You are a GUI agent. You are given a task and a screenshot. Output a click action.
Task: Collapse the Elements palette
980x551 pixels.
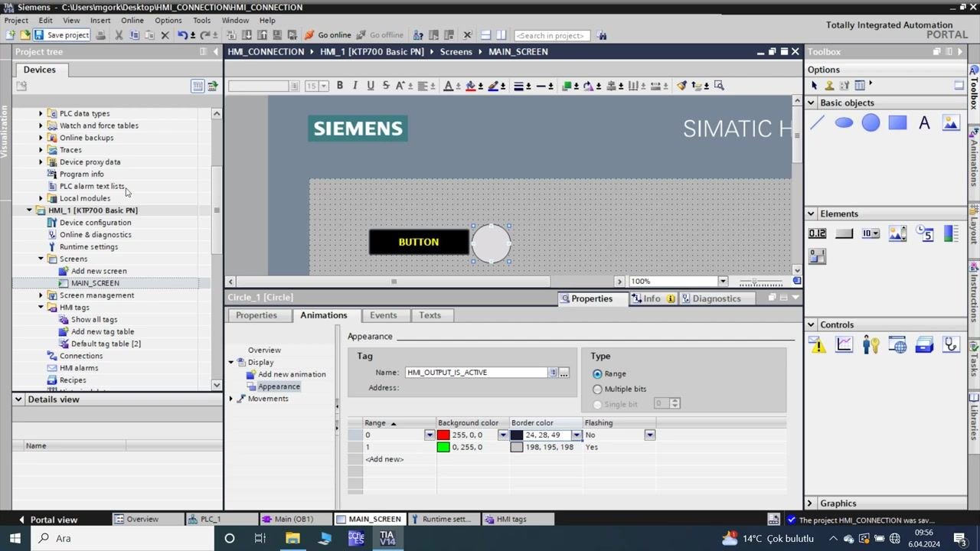(x=811, y=214)
